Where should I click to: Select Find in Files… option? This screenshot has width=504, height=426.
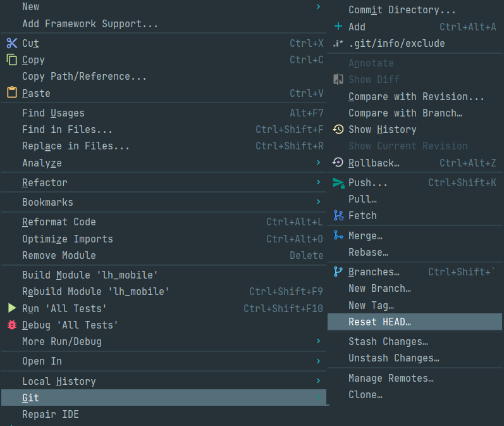point(67,129)
